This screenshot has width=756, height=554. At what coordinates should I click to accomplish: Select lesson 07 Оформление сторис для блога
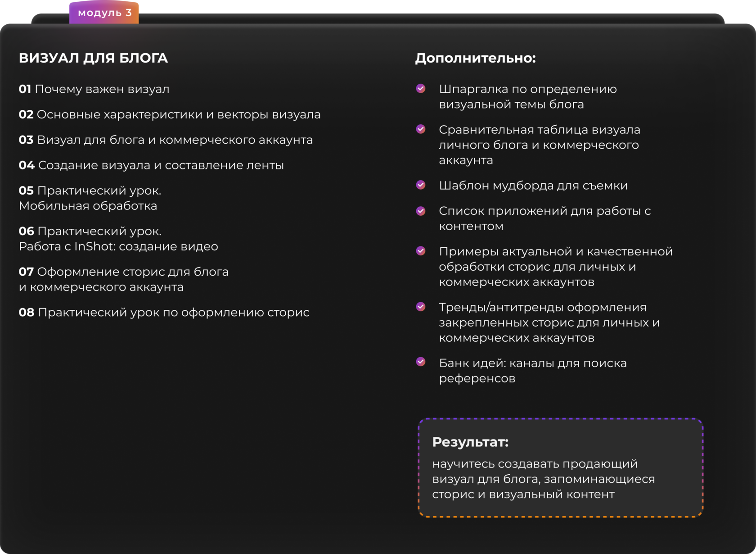pos(124,279)
